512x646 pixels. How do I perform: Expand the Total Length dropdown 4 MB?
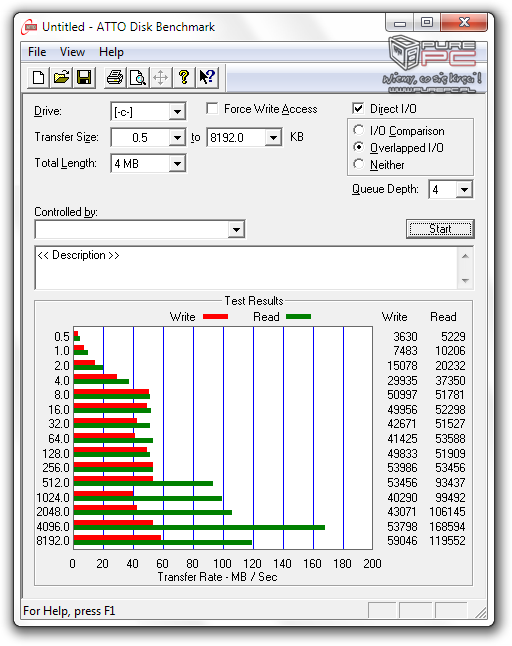[x=177, y=164]
